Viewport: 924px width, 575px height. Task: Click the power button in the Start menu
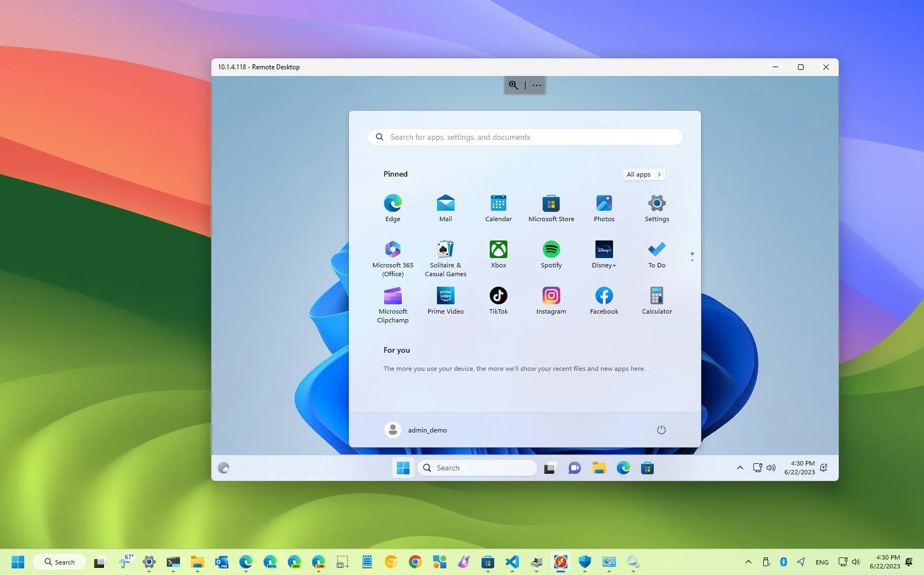point(661,430)
